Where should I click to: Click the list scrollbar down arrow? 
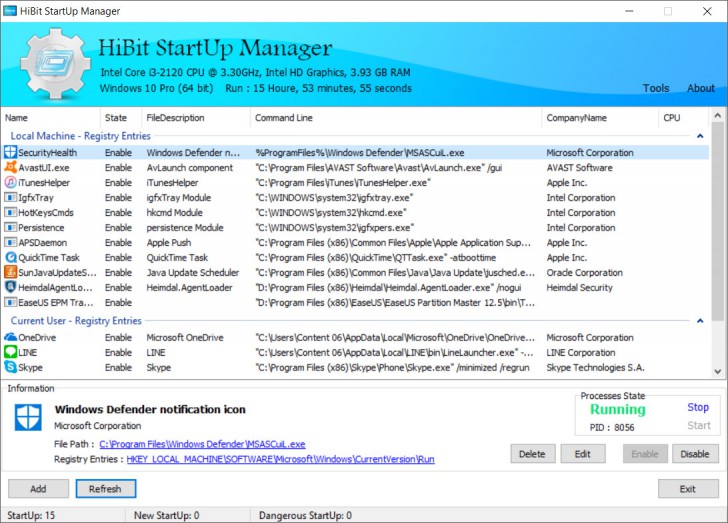[717, 371]
